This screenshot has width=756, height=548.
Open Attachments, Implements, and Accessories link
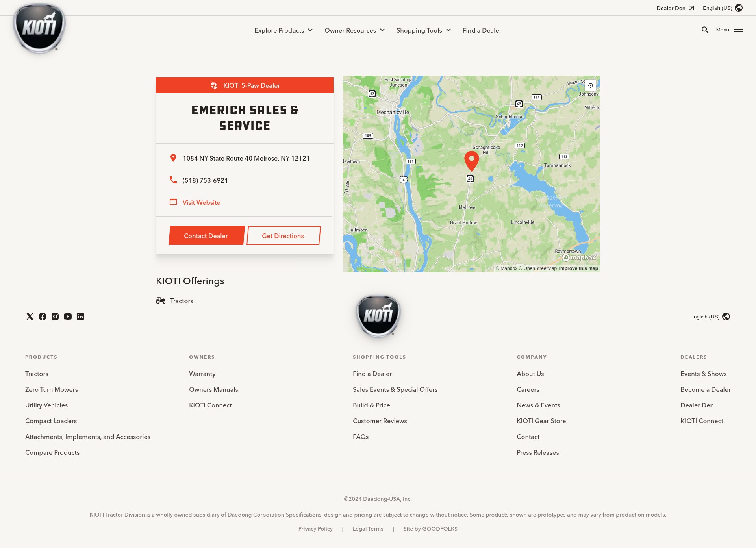pyautogui.click(x=88, y=437)
